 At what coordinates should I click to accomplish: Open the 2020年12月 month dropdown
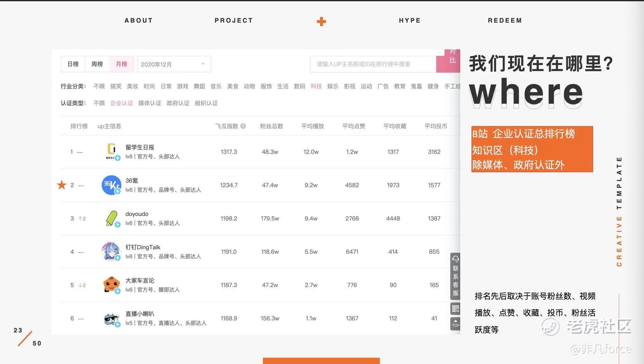coord(174,64)
